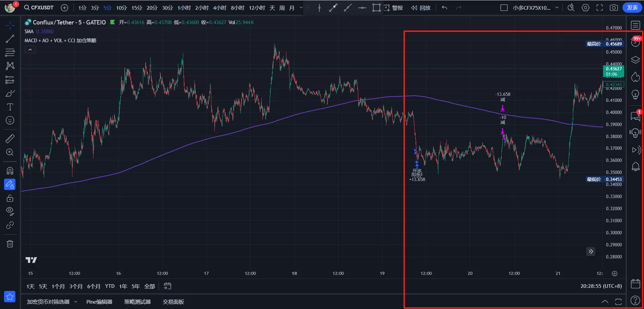Open the notifications bell panel
The height and width of the screenshot is (309, 644).
[x=635, y=167]
